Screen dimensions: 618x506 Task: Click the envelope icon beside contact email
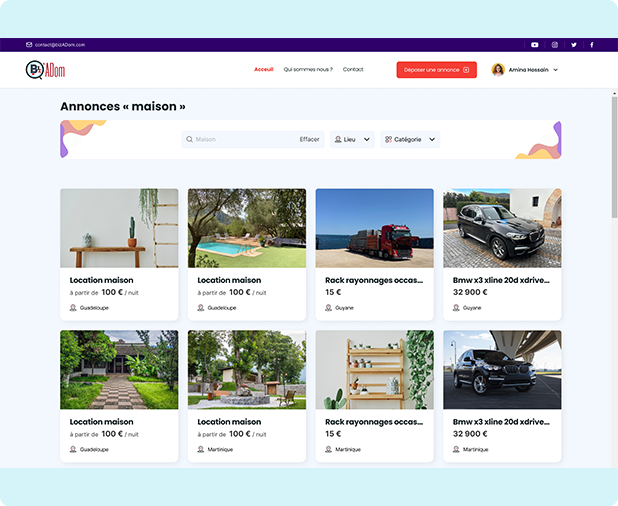click(29, 45)
